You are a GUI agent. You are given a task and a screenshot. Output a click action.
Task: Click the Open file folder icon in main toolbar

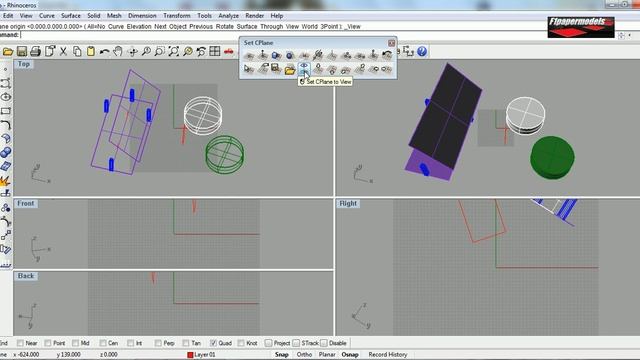coord(8,51)
